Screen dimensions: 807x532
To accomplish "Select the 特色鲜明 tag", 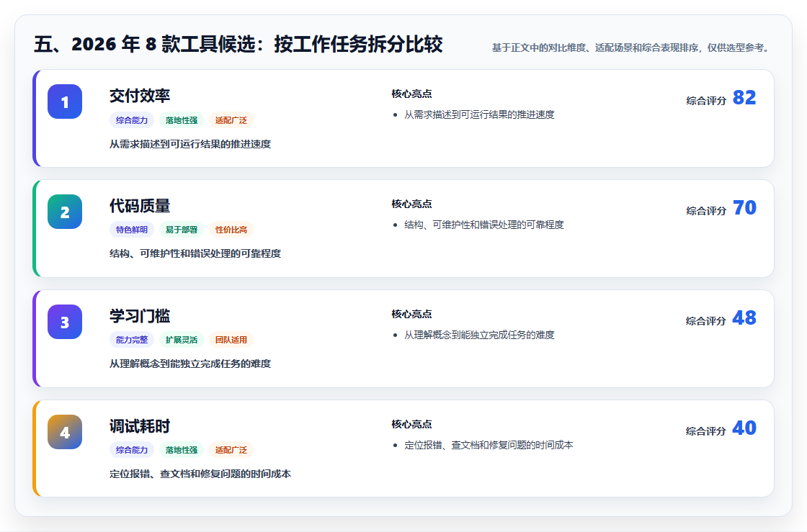I will pos(132,230).
